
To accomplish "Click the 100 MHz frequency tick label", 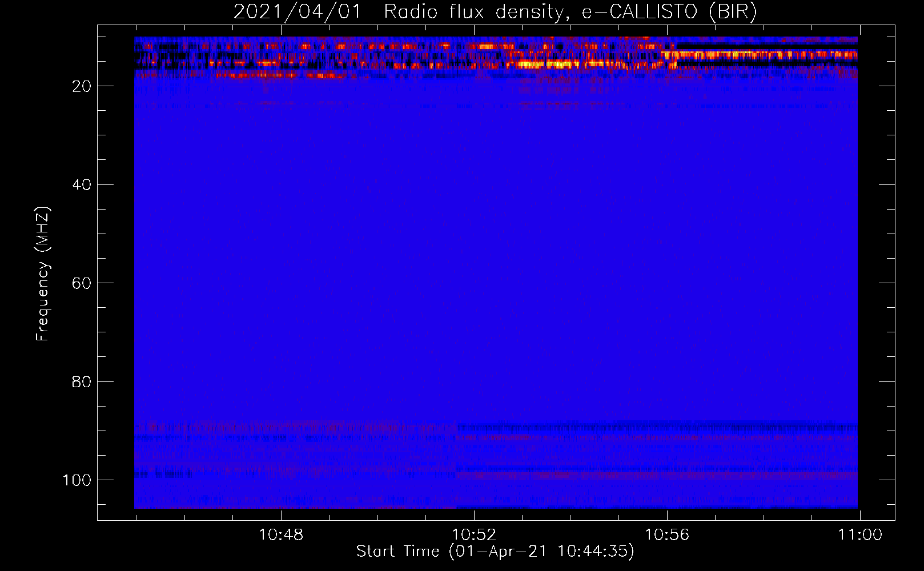I will (x=77, y=480).
